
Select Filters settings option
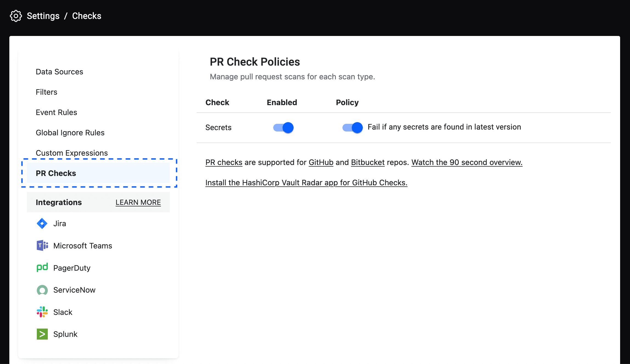coord(46,92)
